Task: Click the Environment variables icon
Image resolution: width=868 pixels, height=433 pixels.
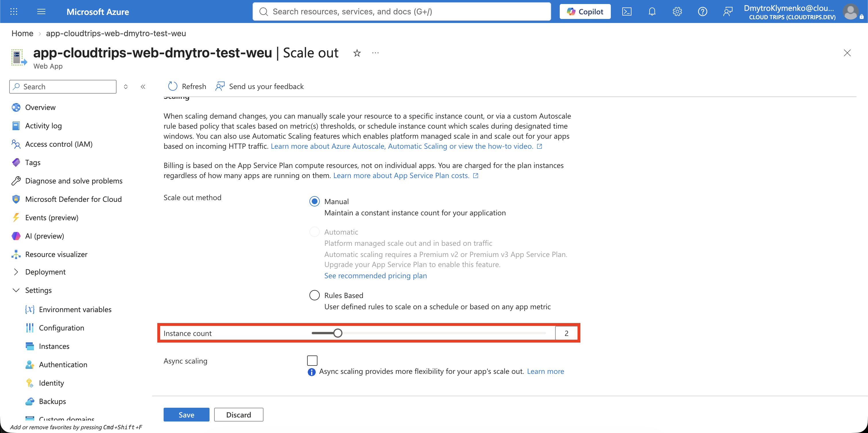Action: coord(30,309)
